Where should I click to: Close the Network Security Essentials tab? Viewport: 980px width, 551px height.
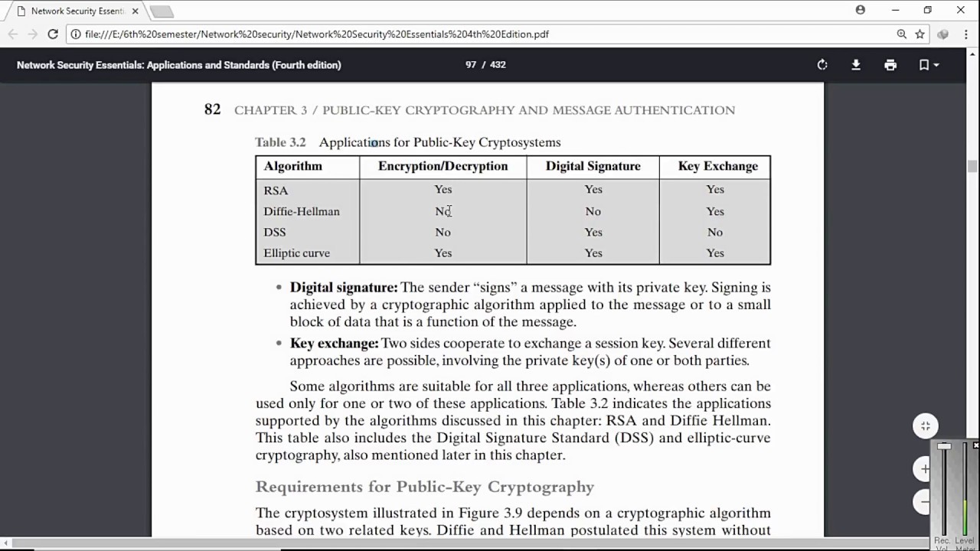coord(135,11)
